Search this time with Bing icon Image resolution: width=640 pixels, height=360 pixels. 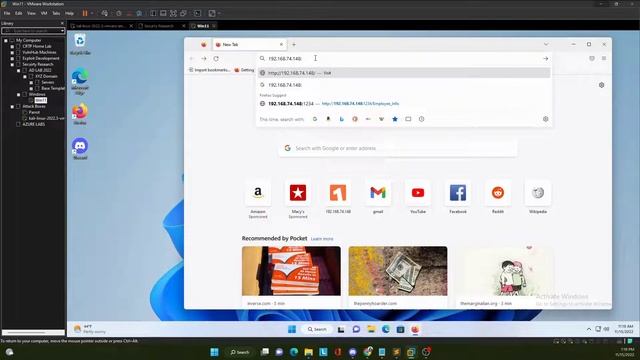[342, 119]
